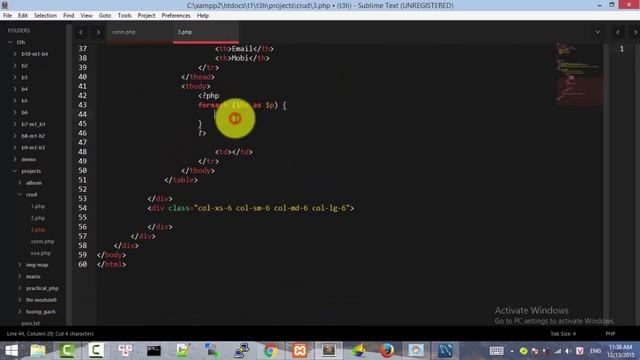Open the Edit menu

(23, 16)
